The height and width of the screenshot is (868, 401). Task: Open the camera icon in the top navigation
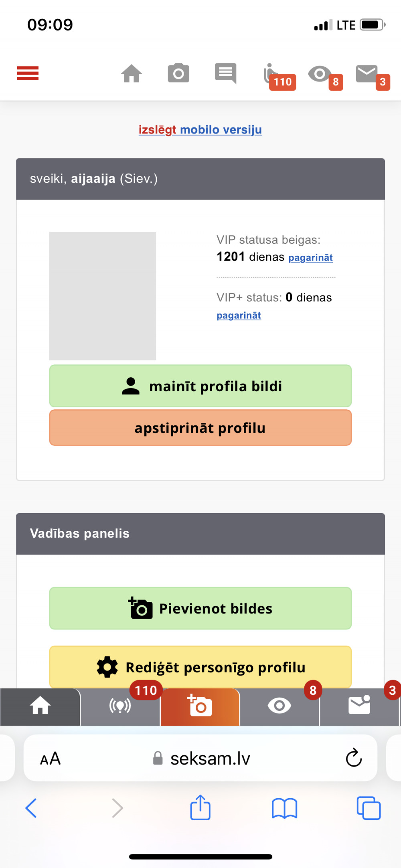[x=178, y=73]
